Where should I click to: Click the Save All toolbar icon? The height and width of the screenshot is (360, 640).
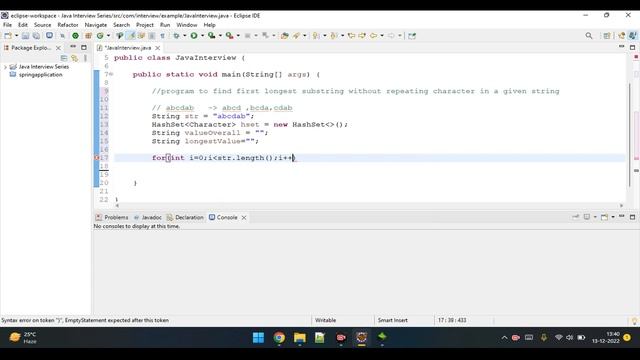tap(36, 36)
